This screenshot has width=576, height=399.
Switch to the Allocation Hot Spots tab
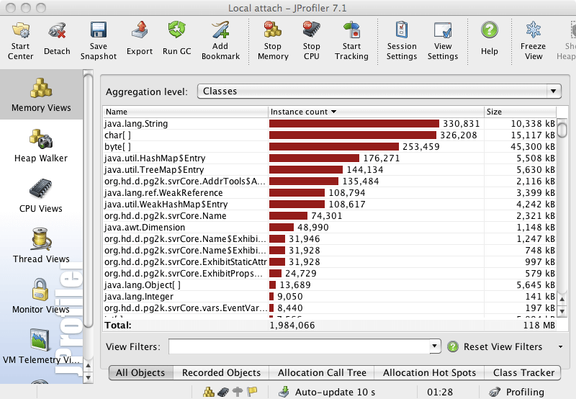(x=429, y=373)
